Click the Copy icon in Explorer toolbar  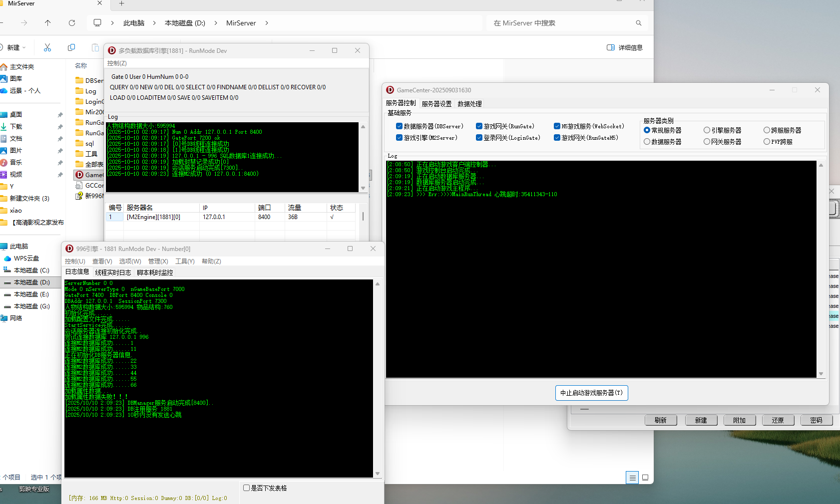point(71,47)
